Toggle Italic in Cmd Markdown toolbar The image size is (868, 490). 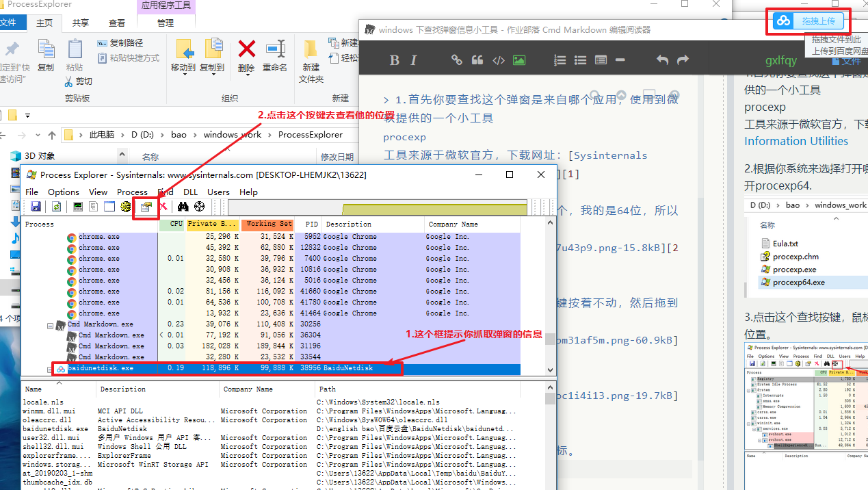[x=413, y=60]
